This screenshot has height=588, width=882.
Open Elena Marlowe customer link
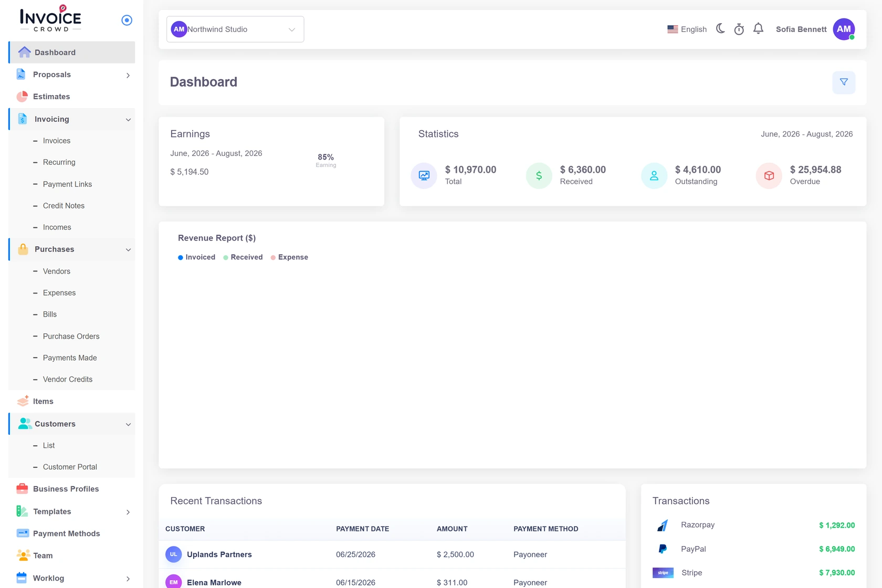tap(214, 583)
